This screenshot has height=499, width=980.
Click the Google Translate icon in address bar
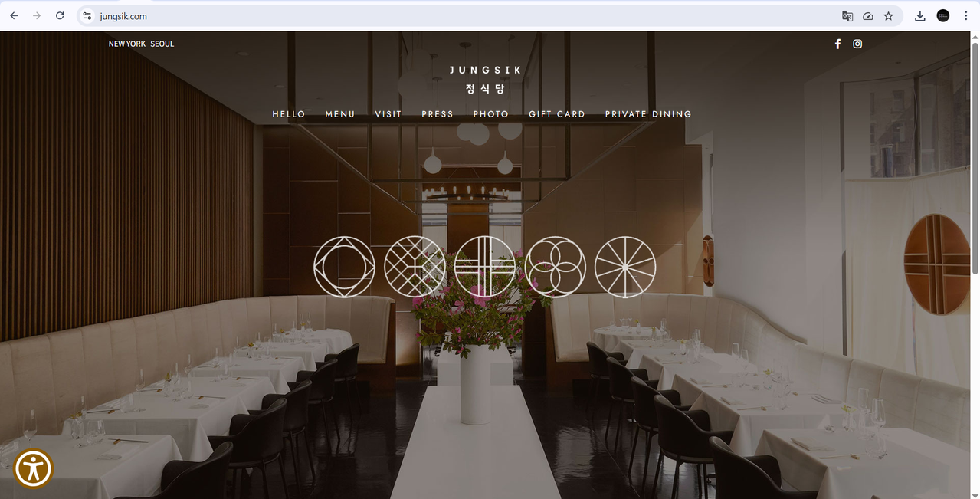(x=847, y=15)
